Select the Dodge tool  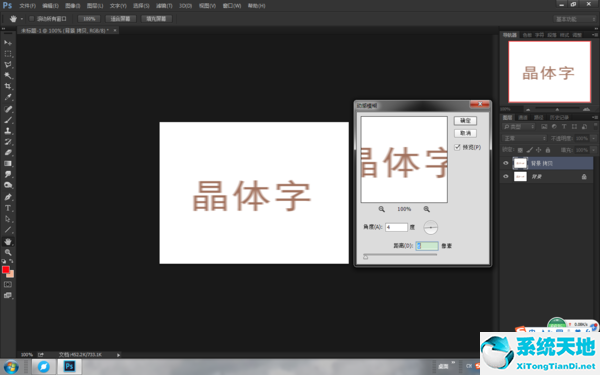tap(8, 185)
